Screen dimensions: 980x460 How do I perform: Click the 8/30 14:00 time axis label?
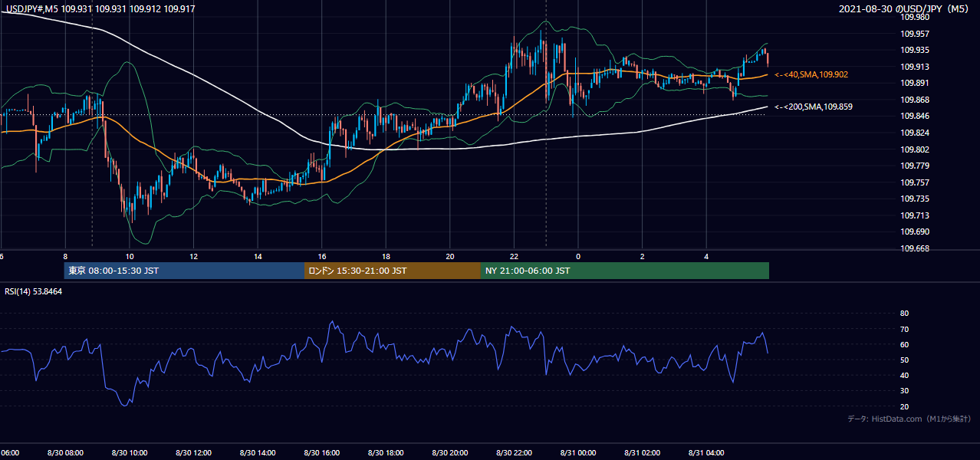tap(258, 453)
